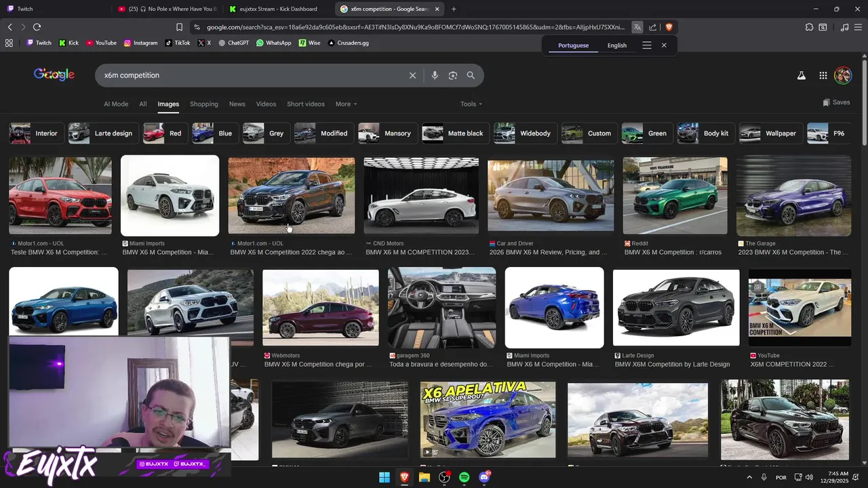Switch to the Kick Dashboard browser tab
The height and width of the screenshot is (488, 868).
coord(278,9)
